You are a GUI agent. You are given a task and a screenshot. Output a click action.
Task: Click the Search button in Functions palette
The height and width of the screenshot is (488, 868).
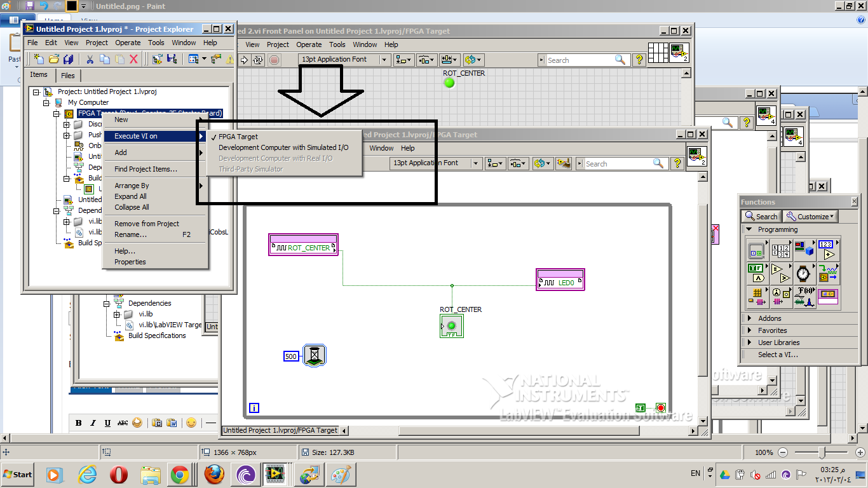tap(761, 216)
